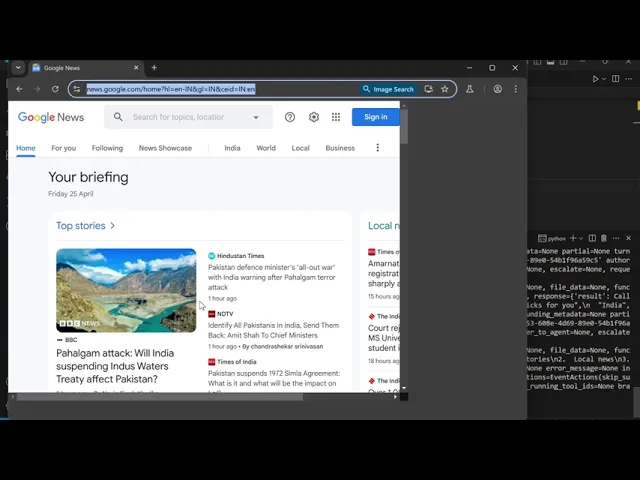Screen dimensions: 640x480
Task: Open Google News help icon
Action: (x=290, y=117)
